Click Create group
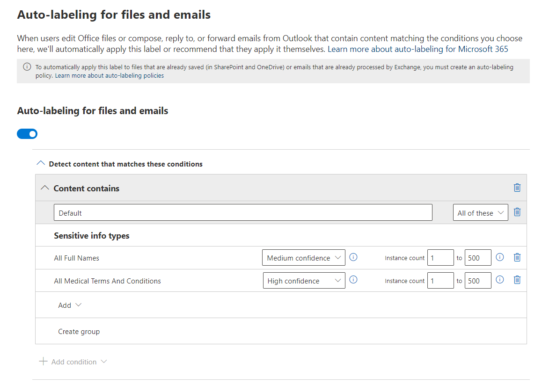This screenshot has height=392, width=542. [79, 331]
